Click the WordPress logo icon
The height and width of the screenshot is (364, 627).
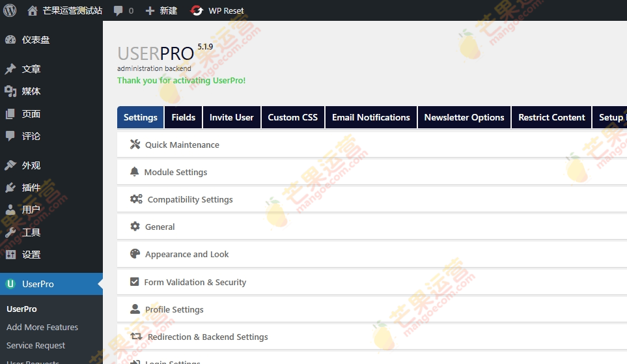click(10, 10)
